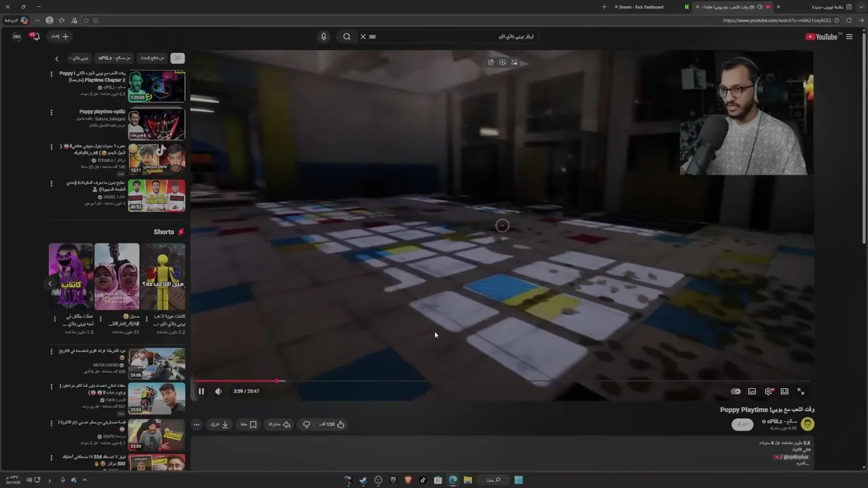Select the 'oPiiLz' filter chip
Viewport: 868px width, 488px height.
114,58
